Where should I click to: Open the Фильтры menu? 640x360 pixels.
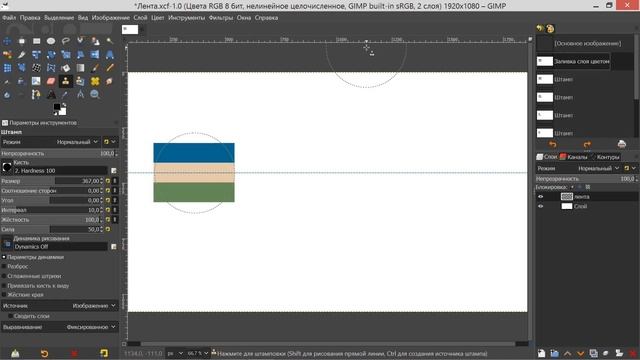tap(221, 18)
